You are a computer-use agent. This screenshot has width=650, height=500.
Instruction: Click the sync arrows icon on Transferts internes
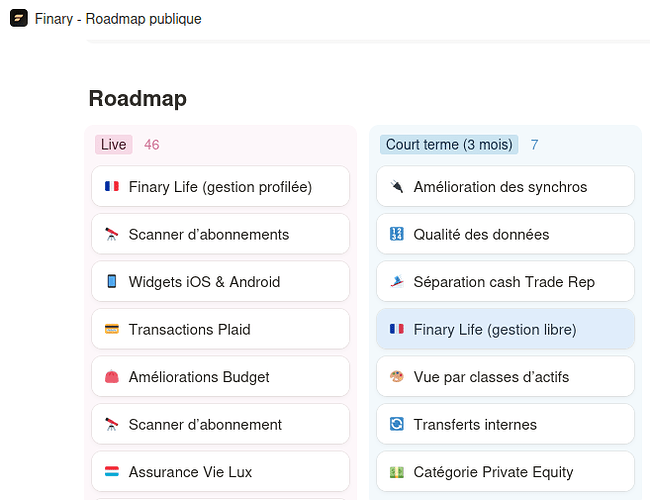click(396, 425)
